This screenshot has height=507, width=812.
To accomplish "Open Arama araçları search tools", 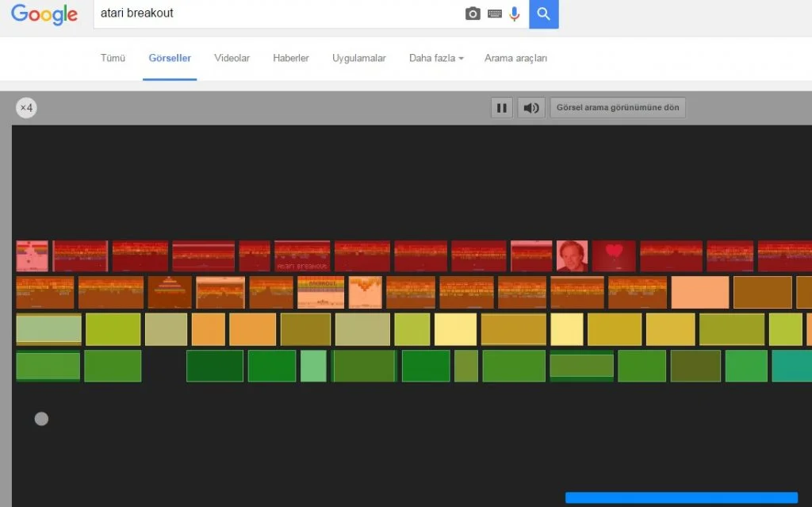I will [515, 58].
